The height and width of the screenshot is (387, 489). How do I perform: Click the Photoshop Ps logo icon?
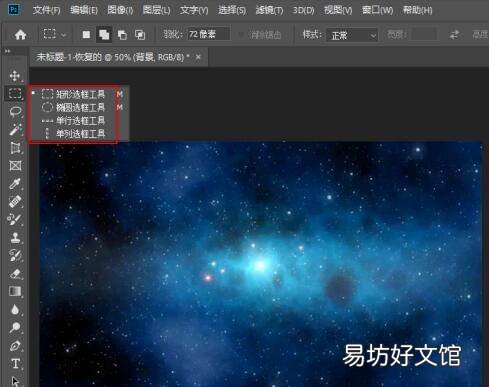tap(14, 10)
